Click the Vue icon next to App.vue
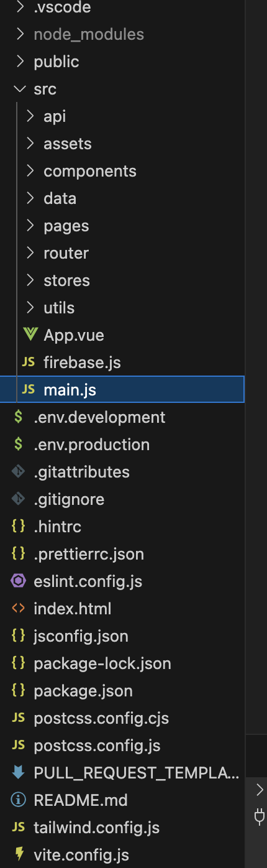The width and height of the screenshot is (267, 868). [30, 335]
